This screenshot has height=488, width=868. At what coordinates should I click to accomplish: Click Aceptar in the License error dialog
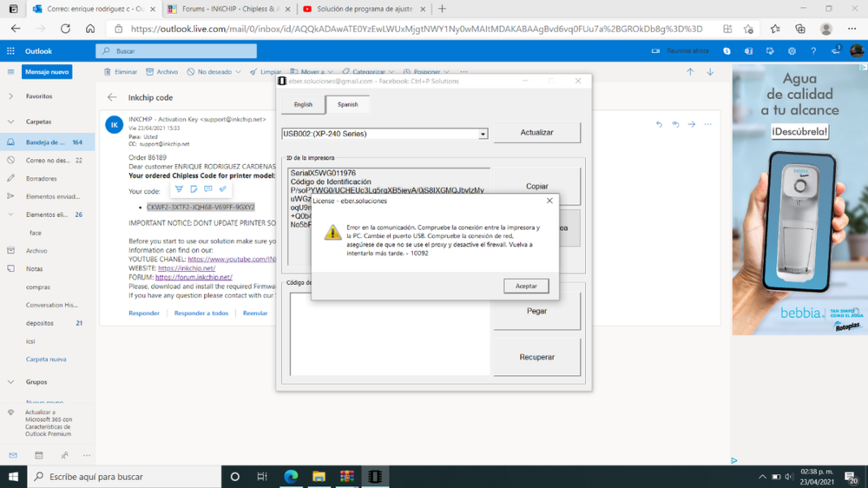(x=526, y=286)
